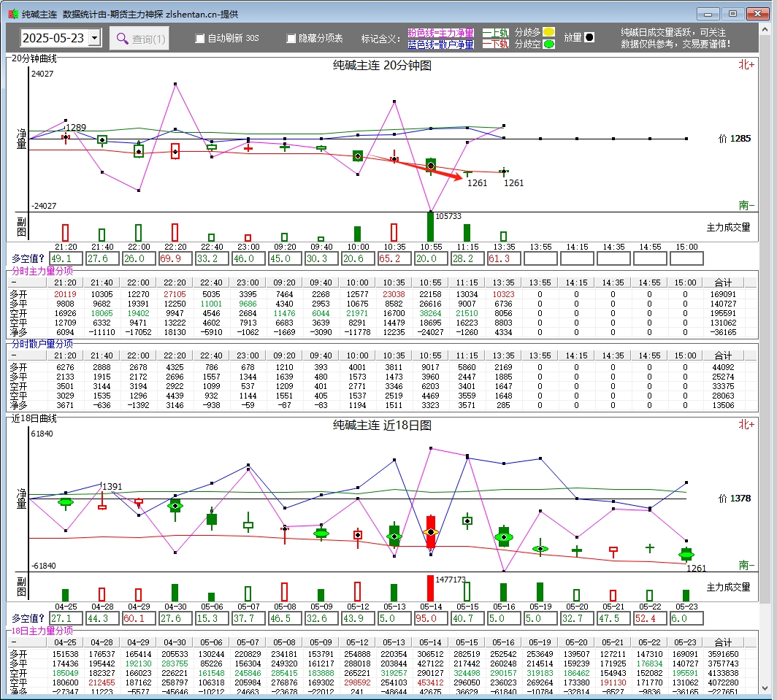
Task: Click the green daily candlestick at 05-06
Action: pos(212,519)
